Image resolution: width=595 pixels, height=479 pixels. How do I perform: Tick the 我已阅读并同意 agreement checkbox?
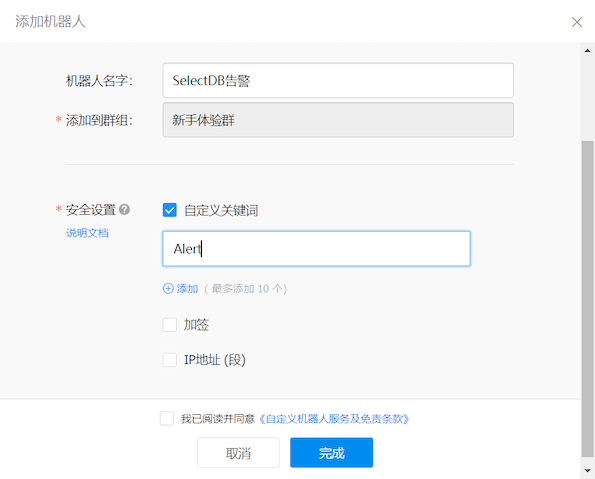click(x=167, y=418)
